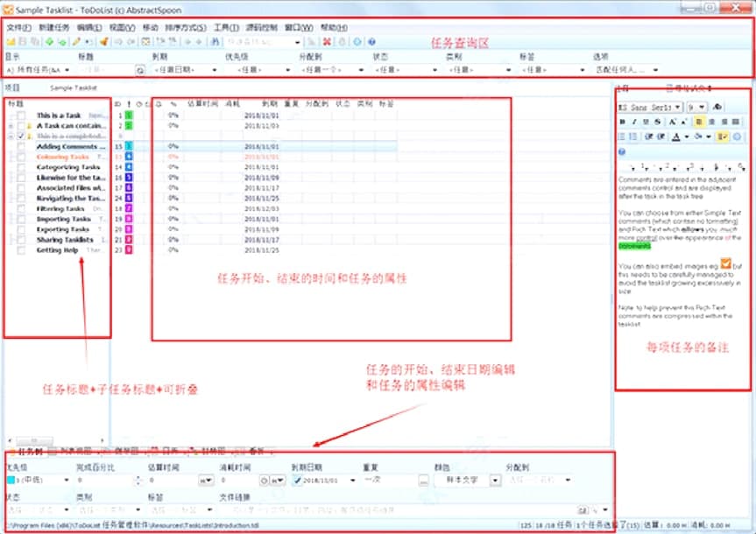Click the help icon below comments formatting rows
Image resolution: width=756 pixels, height=534 pixels.
click(622, 151)
